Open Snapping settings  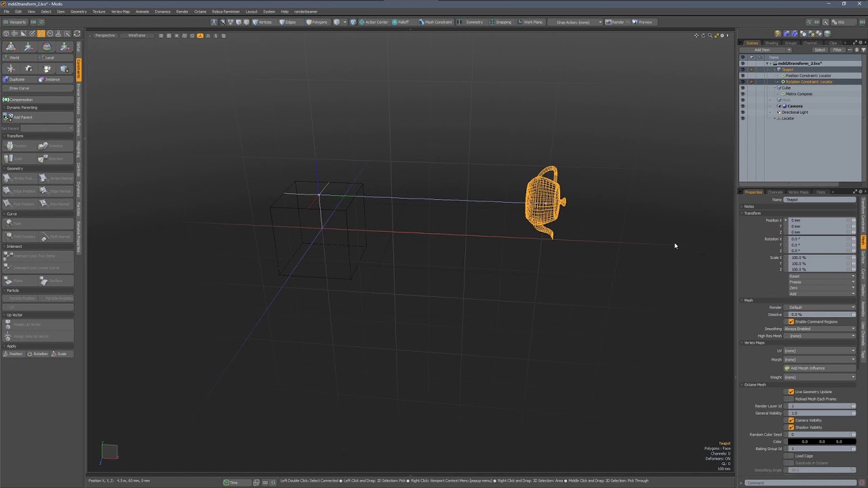500,22
